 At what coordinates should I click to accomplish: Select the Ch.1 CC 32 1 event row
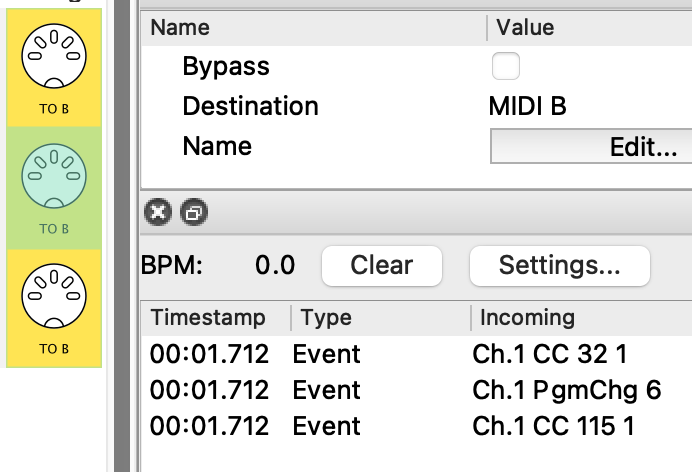point(553,354)
